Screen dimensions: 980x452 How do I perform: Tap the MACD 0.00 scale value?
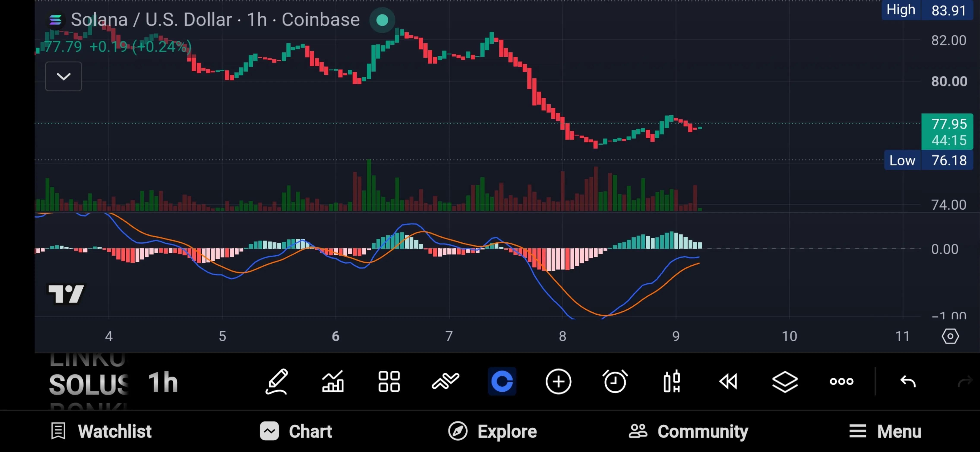point(945,249)
